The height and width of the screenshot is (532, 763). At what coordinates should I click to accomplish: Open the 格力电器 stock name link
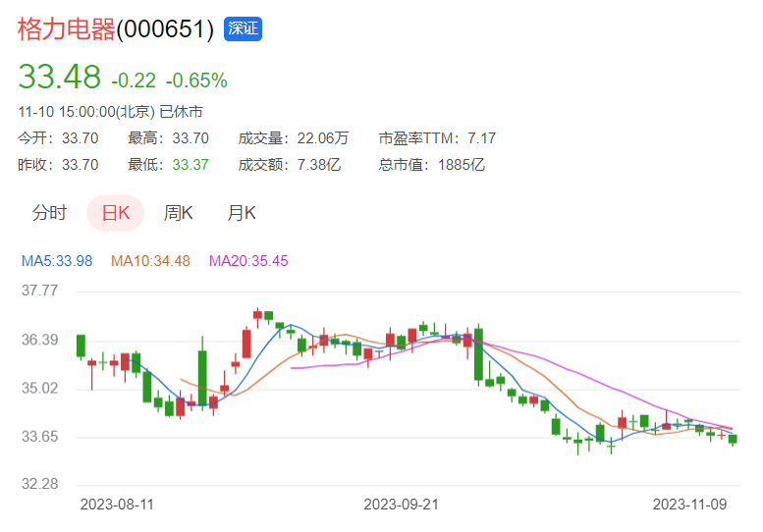pos(66,29)
